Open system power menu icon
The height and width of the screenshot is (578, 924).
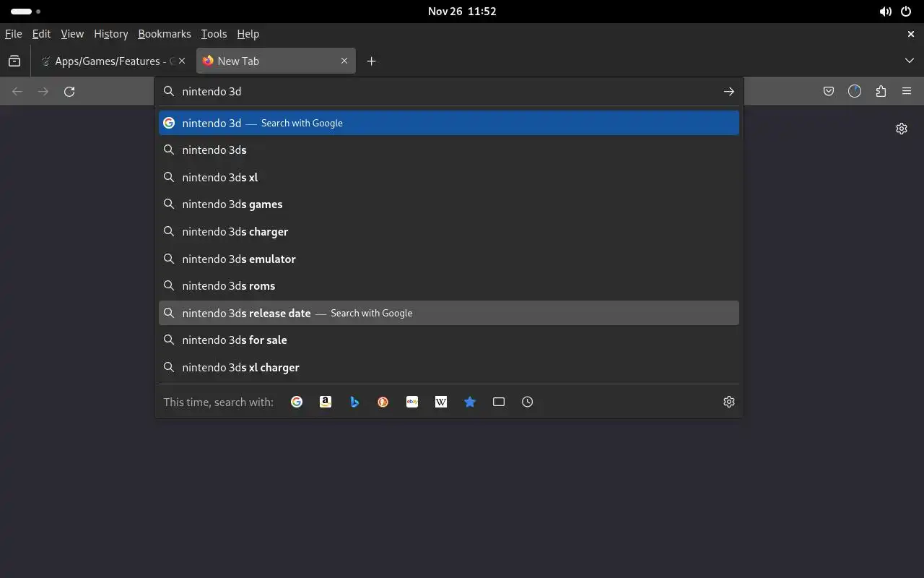[906, 12]
